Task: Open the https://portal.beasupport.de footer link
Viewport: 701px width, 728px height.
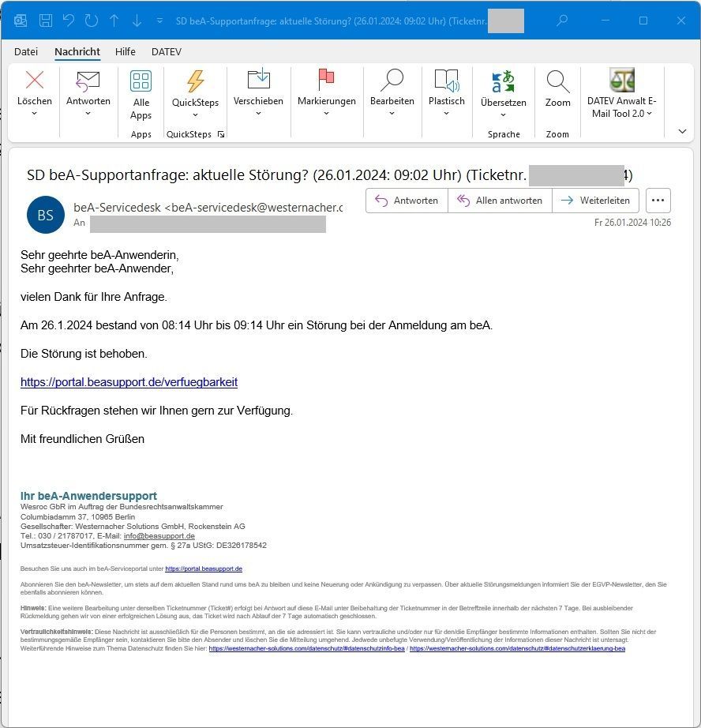Action: point(204,569)
